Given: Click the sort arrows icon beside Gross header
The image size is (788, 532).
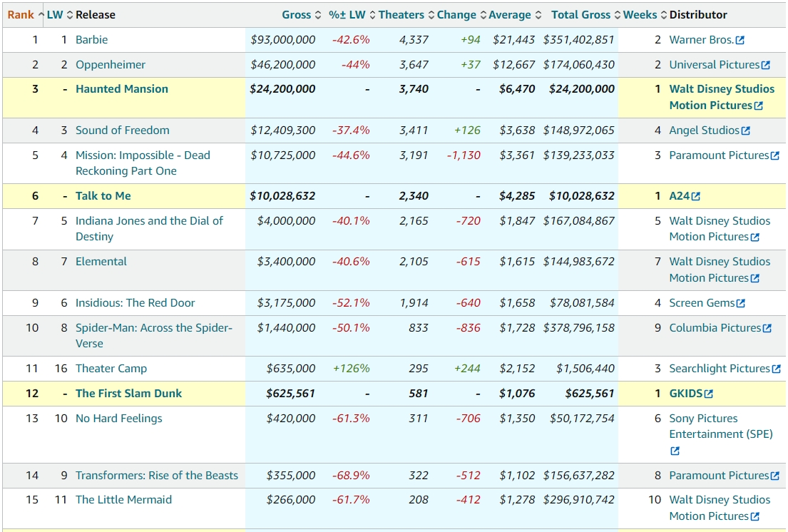Looking at the screenshot, I should 317,15.
